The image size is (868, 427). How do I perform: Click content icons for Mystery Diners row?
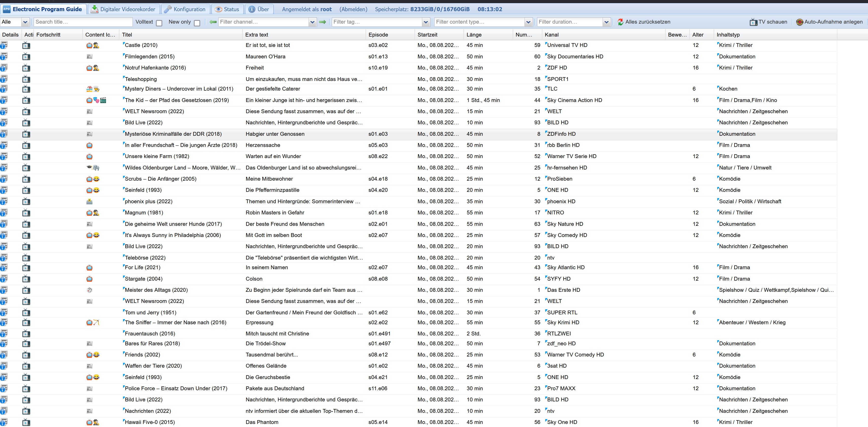(x=93, y=89)
